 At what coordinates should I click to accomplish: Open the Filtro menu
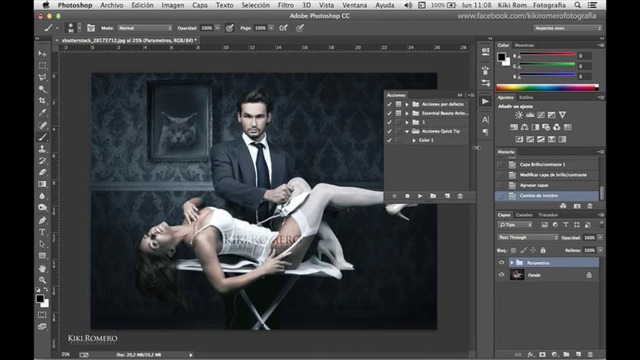click(286, 5)
